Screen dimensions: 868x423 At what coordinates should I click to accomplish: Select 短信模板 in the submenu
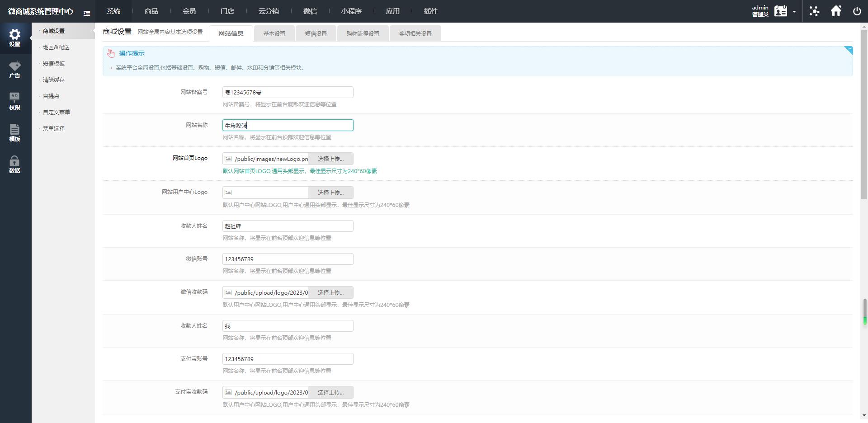click(x=54, y=63)
